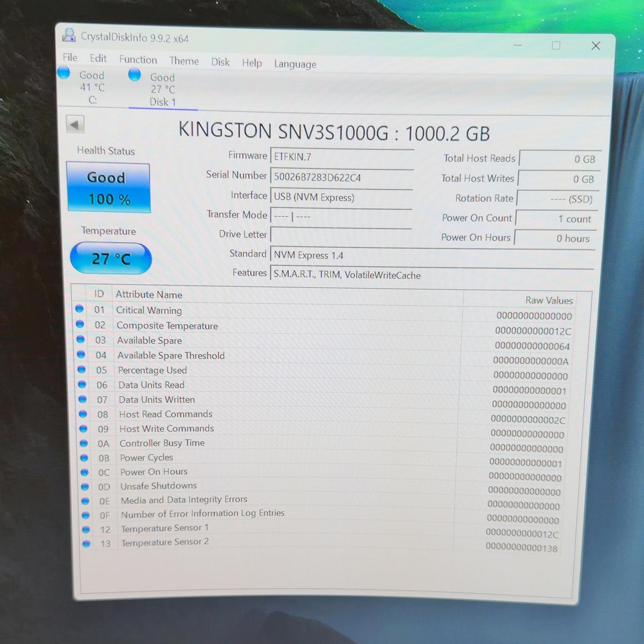Click the ID column header
This screenshot has width=644, height=644.
(x=99, y=294)
